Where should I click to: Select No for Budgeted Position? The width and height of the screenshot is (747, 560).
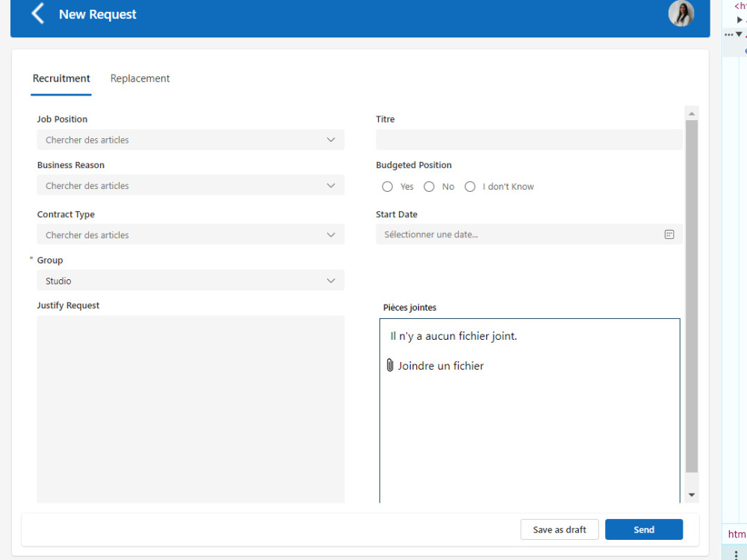430,186
